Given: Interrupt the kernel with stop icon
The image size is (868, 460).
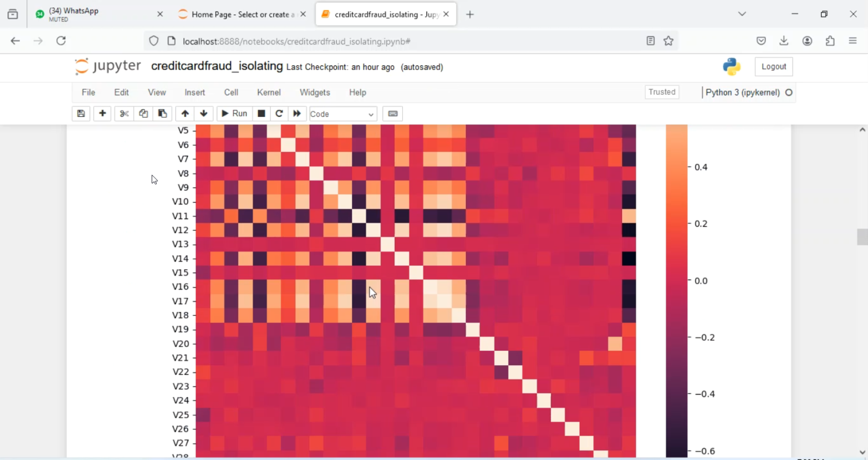Looking at the screenshot, I should [x=261, y=113].
